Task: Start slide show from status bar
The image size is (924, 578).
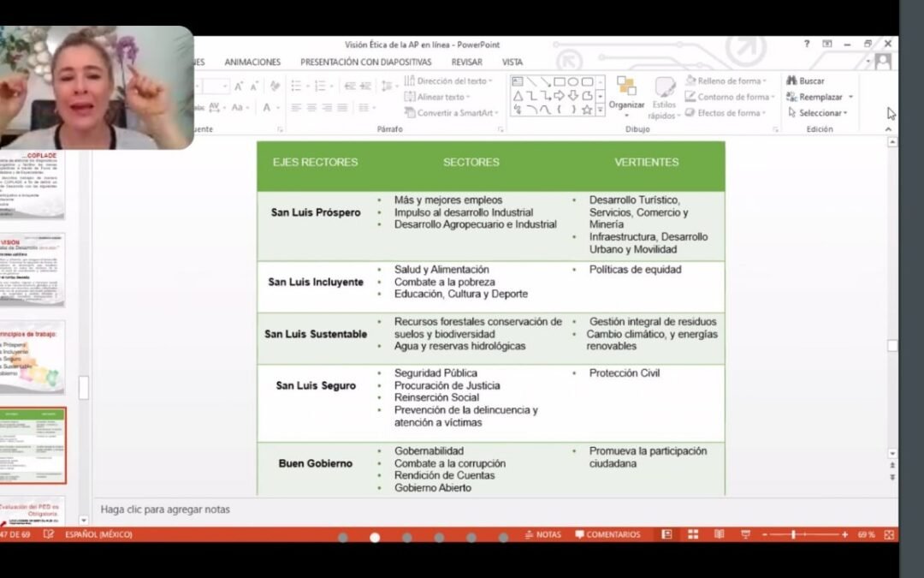Action: tap(745, 534)
